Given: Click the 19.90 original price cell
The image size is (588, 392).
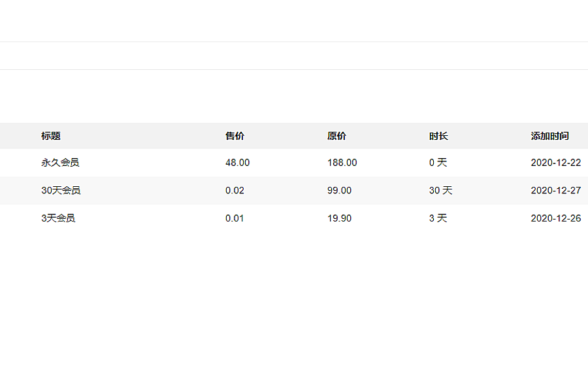Looking at the screenshot, I should click(x=339, y=218).
